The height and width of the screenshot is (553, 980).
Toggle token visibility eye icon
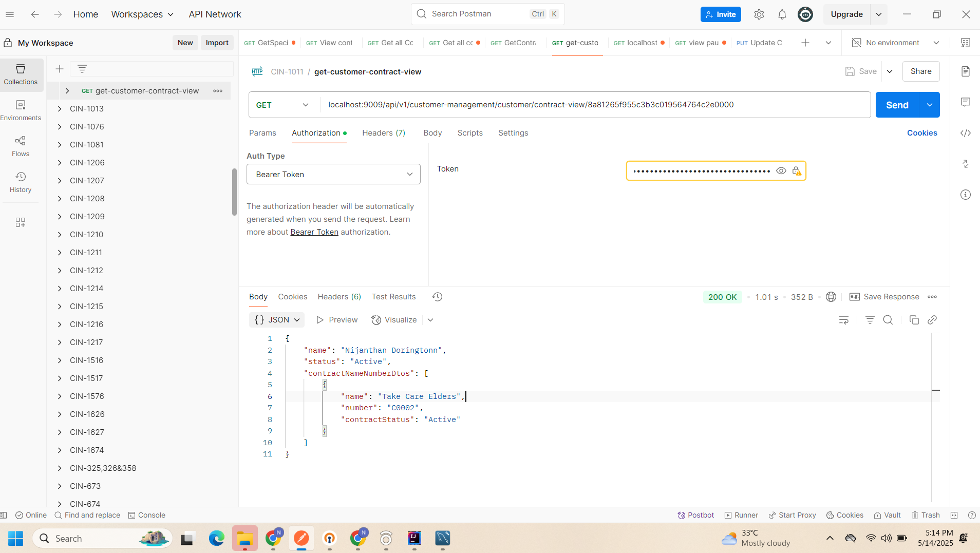pos(781,171)
